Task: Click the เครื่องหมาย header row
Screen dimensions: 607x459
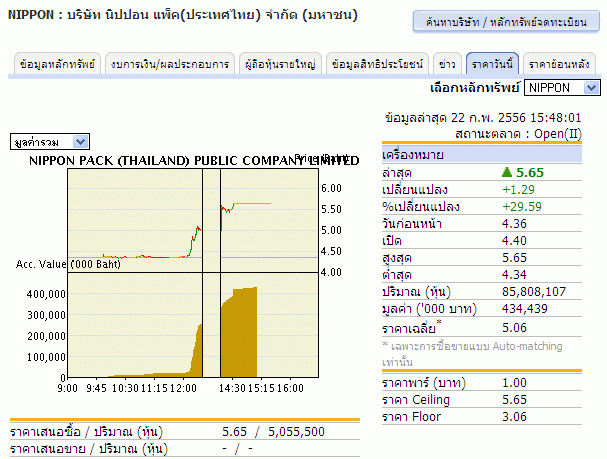Action: point(482,155)
